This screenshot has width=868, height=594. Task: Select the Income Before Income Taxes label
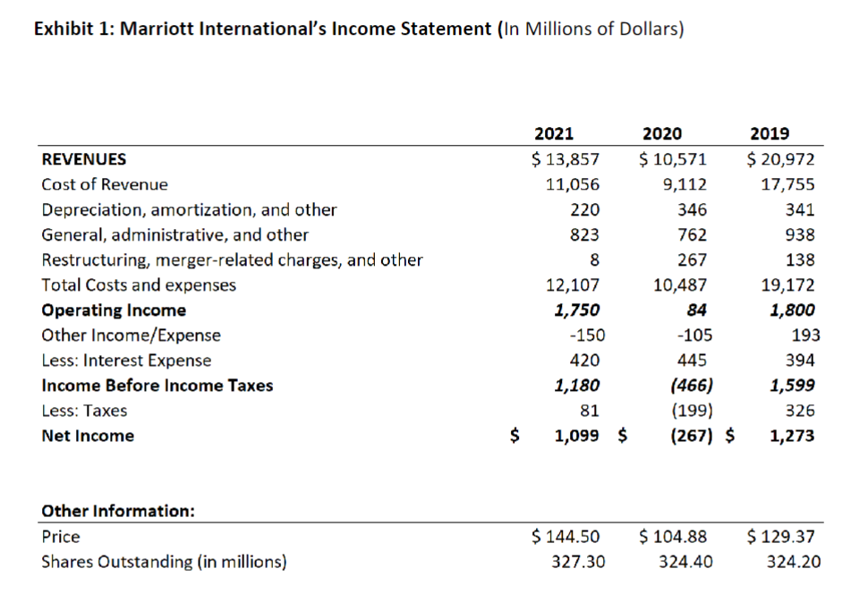tap(159, 385)
